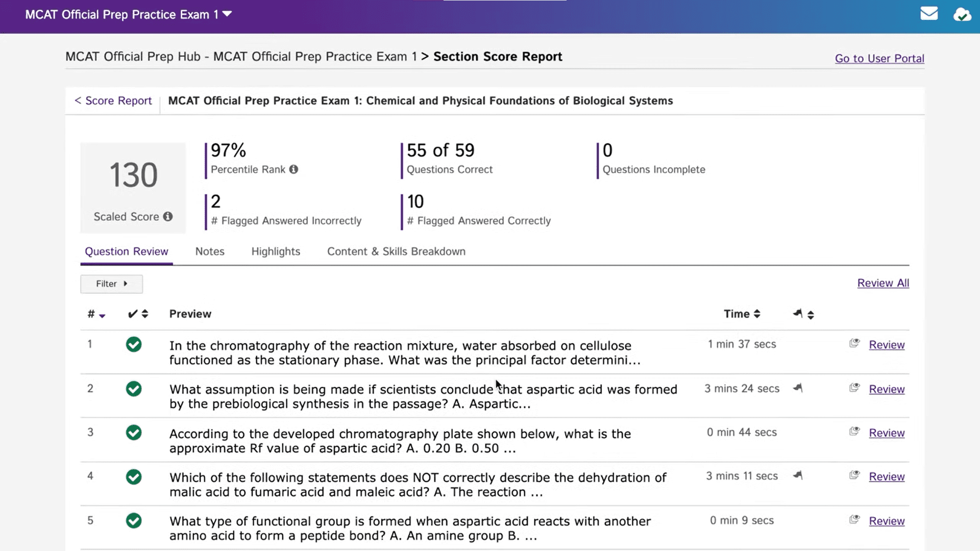This screenshot has height=551, width=980.
Task: Open Go to User Portal link
Action: tap(879, 59)
